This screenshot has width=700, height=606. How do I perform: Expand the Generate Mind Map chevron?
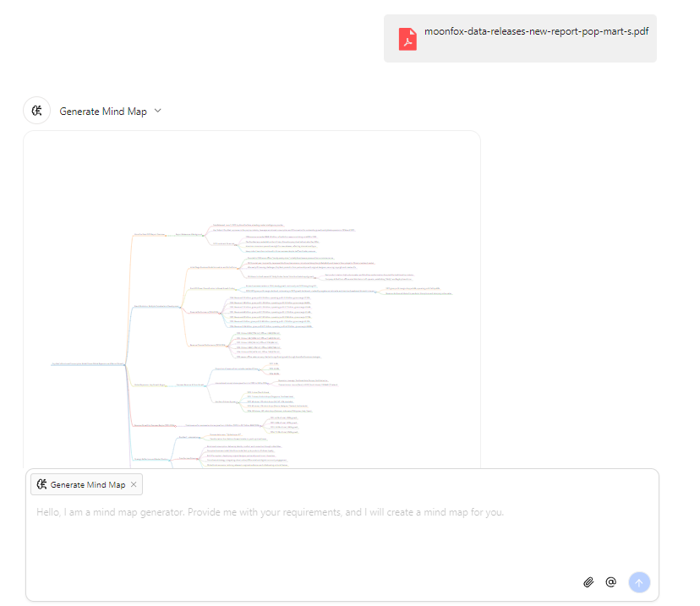(x=158, y=111)
